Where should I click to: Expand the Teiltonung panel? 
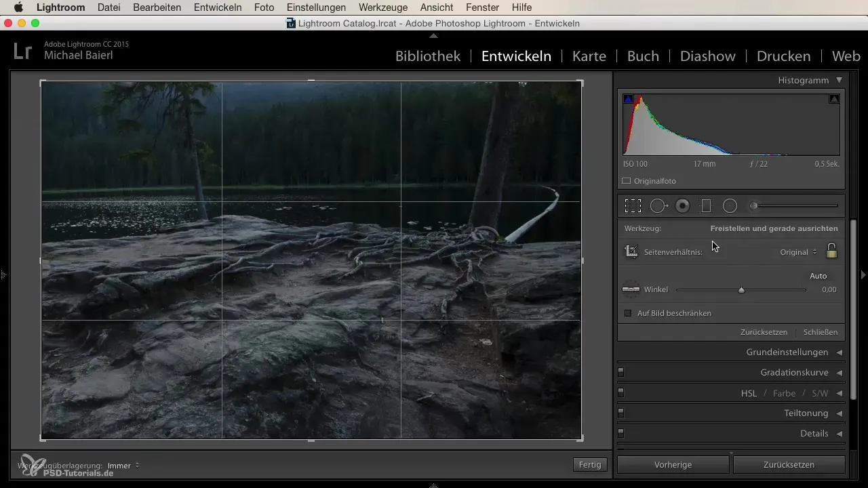coord(839,413)
